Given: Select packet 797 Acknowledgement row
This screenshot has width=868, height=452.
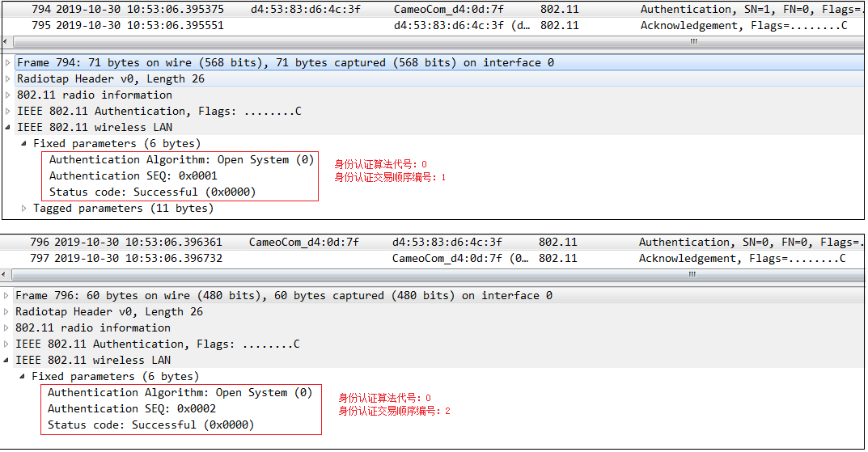Looking at the screenshot, I should [x=432, y=259].
